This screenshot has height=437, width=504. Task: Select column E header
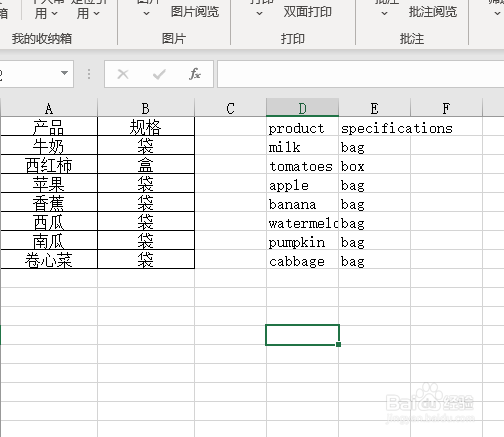[x=374, y=108]
